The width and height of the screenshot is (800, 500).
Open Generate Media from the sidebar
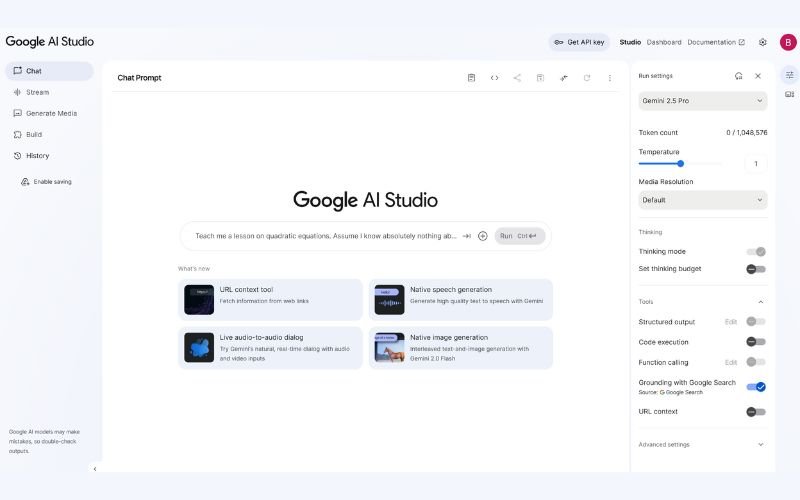coord(51,113)
